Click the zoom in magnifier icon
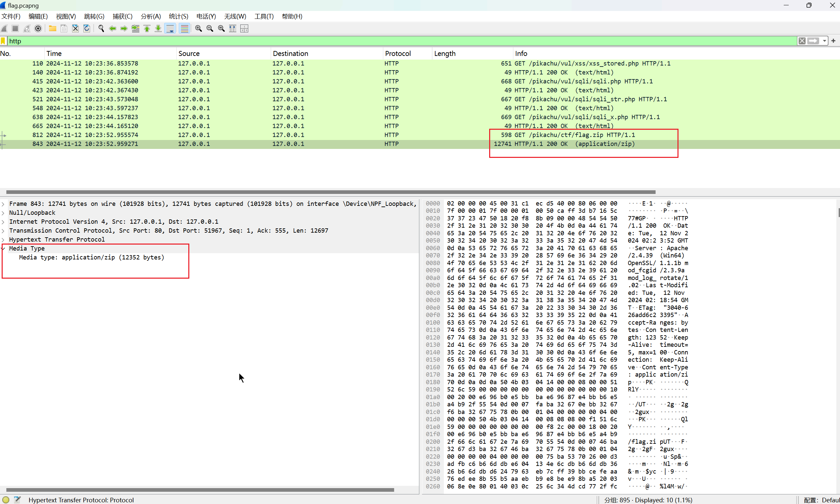The height and width of the screenshot is (504, 840). (198, 28)
